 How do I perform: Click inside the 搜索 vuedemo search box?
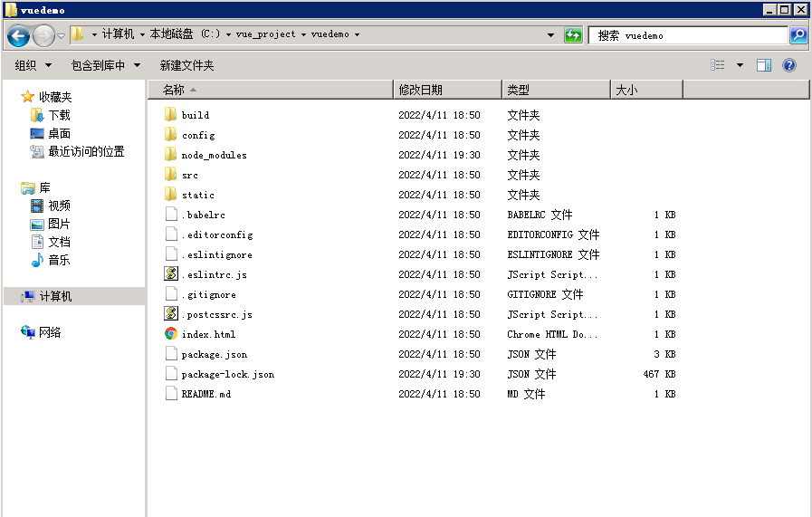688,35
